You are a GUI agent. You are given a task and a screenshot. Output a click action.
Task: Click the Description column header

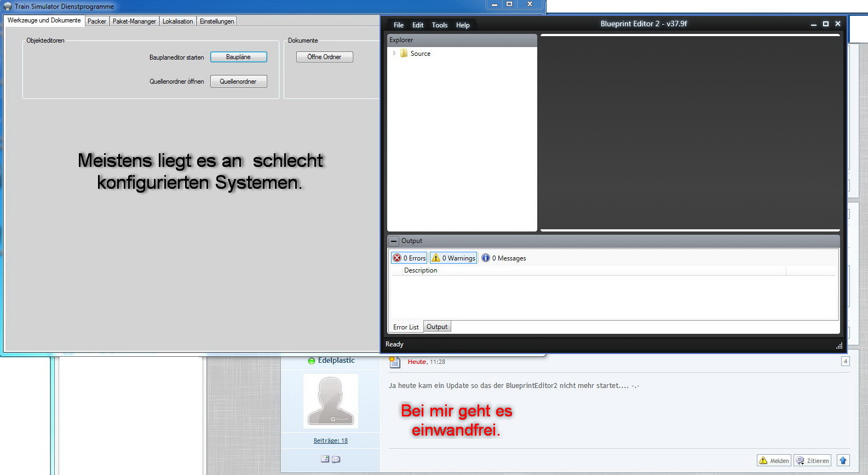click(x=594, y=270)
